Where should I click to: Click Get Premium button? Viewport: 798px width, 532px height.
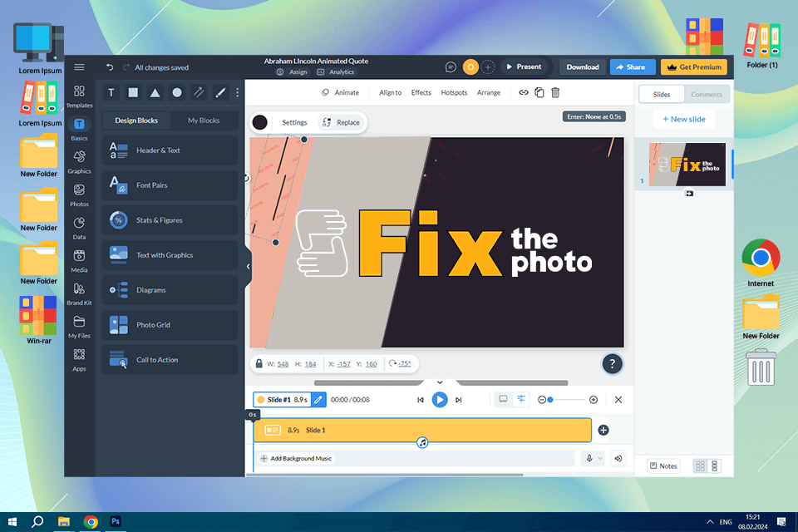click(694, 67)
